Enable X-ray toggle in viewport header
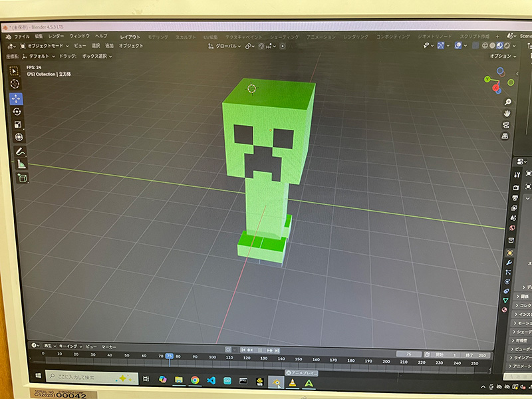The width and height of the screenshot is (532, 399). tap(474, 46)
